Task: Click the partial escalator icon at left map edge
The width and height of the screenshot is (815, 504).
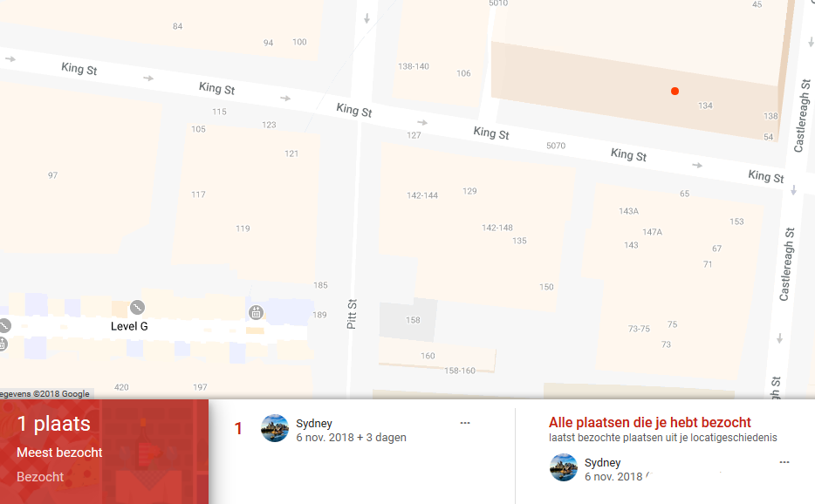Action: coord(4,326)
